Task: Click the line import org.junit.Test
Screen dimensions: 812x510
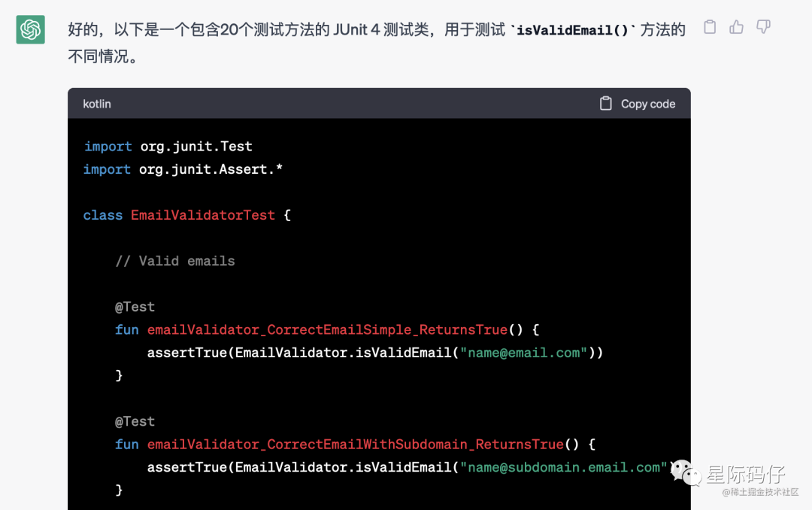Action: pos(168,147)
